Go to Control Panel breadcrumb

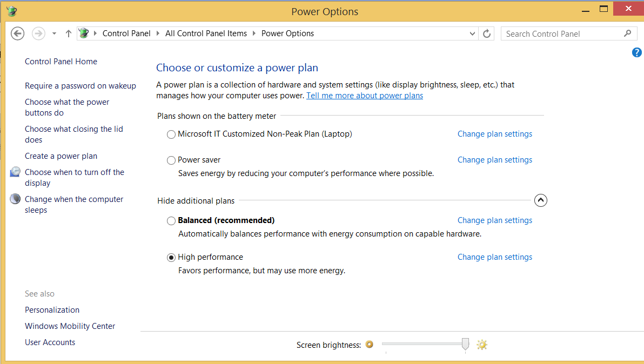point(126,33)
